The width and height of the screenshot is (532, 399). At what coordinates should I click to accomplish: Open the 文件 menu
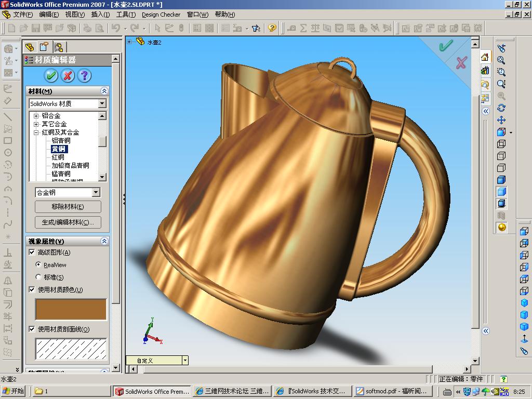pos(23,14)
